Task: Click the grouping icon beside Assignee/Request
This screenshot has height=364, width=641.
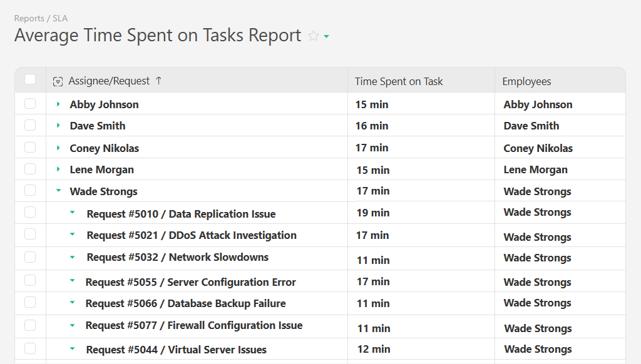Action: point(58,81)
